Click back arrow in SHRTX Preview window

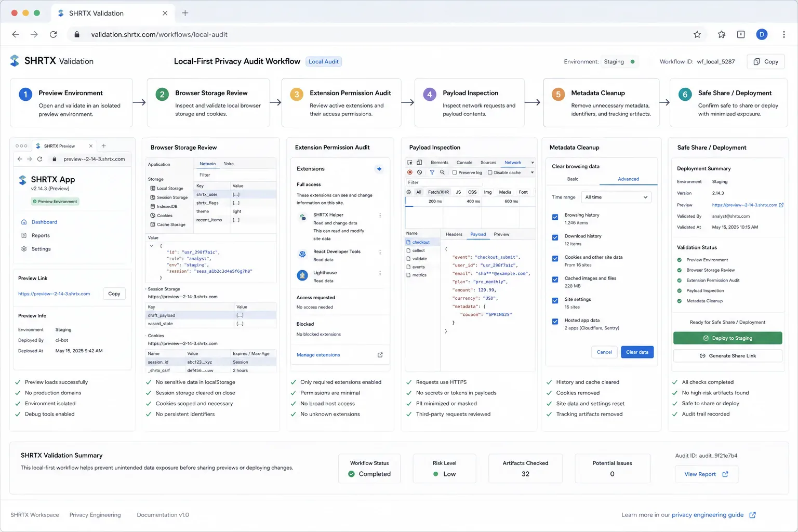click(20, 159)
